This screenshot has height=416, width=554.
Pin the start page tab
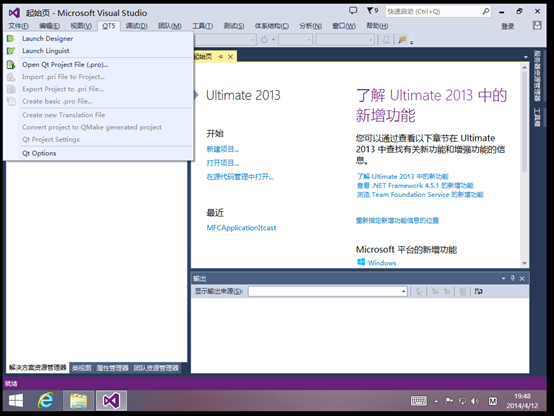pyautogui.click(x=221, y=57)
